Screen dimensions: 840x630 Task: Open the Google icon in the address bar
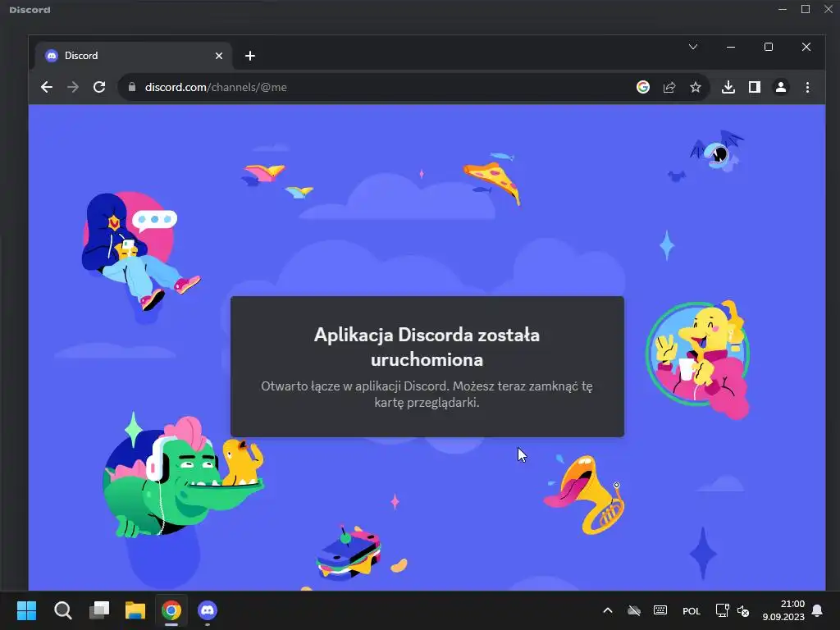pyautogui.click(x=643, y=87)
